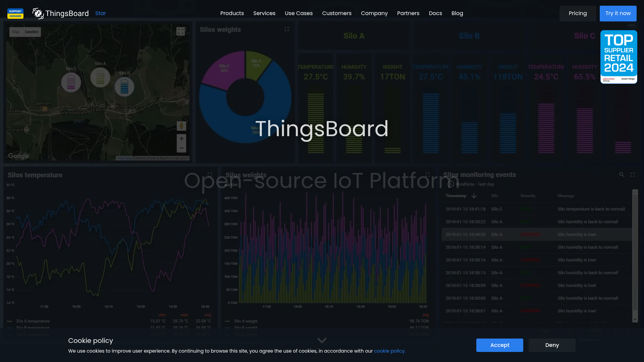Expand Silos monitoring events to fullscreen
The height and width of the screenshot is (362, 644).
tap(633, 175)
